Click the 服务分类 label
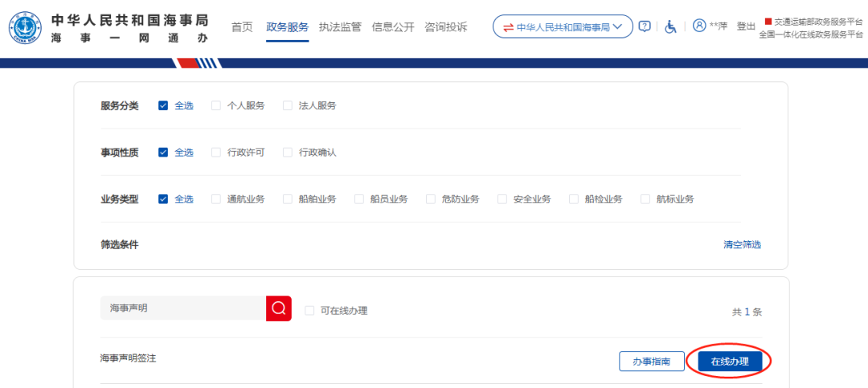This screenshot has height=388, width=868. click(x=120, y=106)
